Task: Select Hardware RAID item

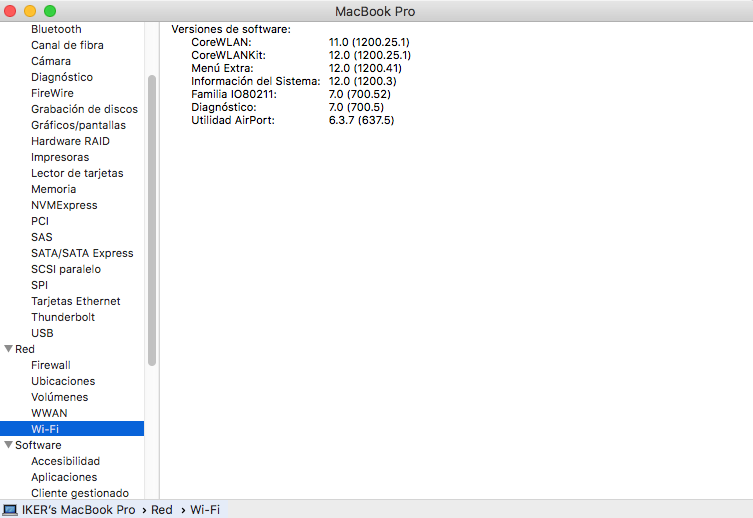Action: pyautogui.click(x=71, y=141)
